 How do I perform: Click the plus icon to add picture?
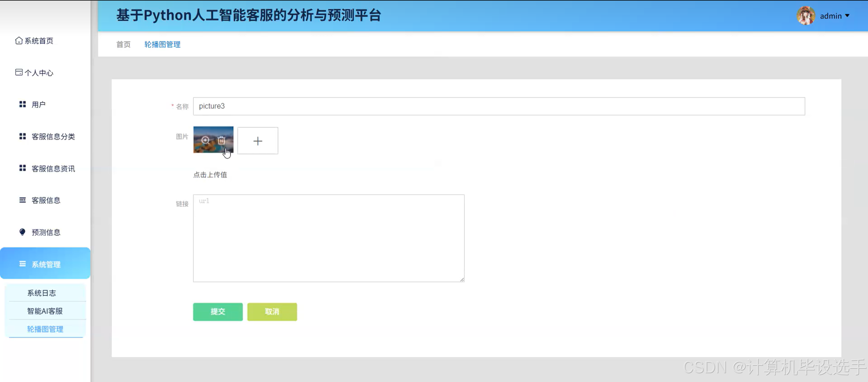(x=258, y=141)
